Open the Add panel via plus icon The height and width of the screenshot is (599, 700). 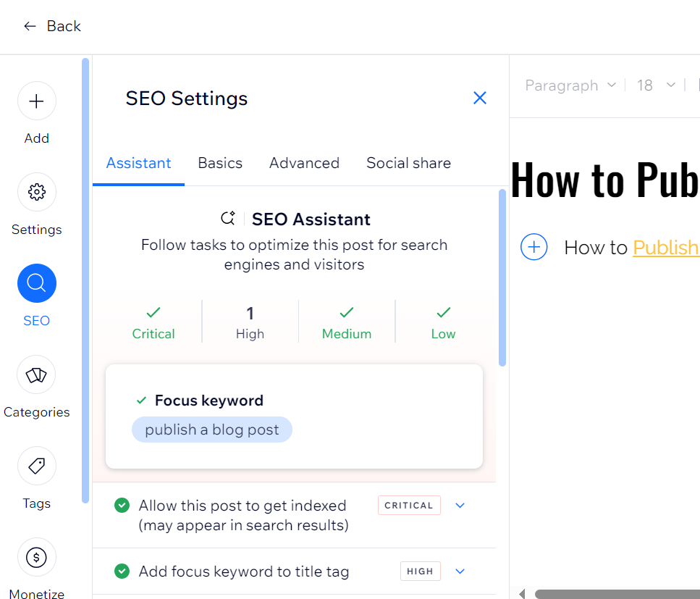coord(36,101)
